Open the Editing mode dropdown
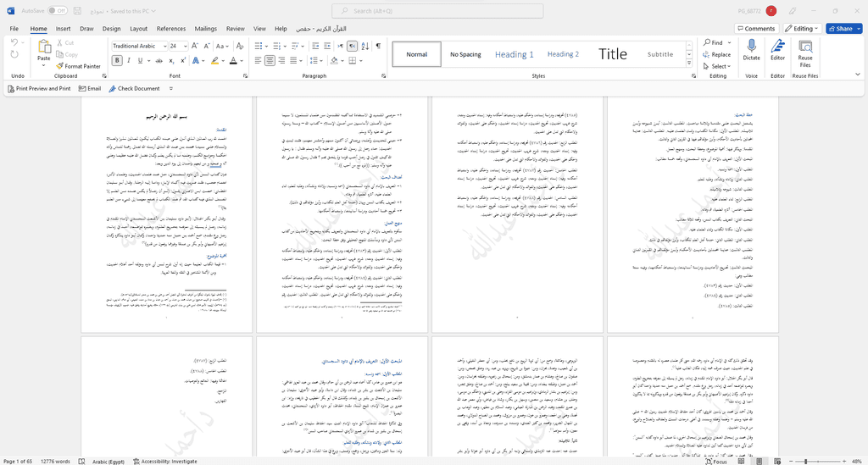Screen dimensions: 868x465 [801, 29]
